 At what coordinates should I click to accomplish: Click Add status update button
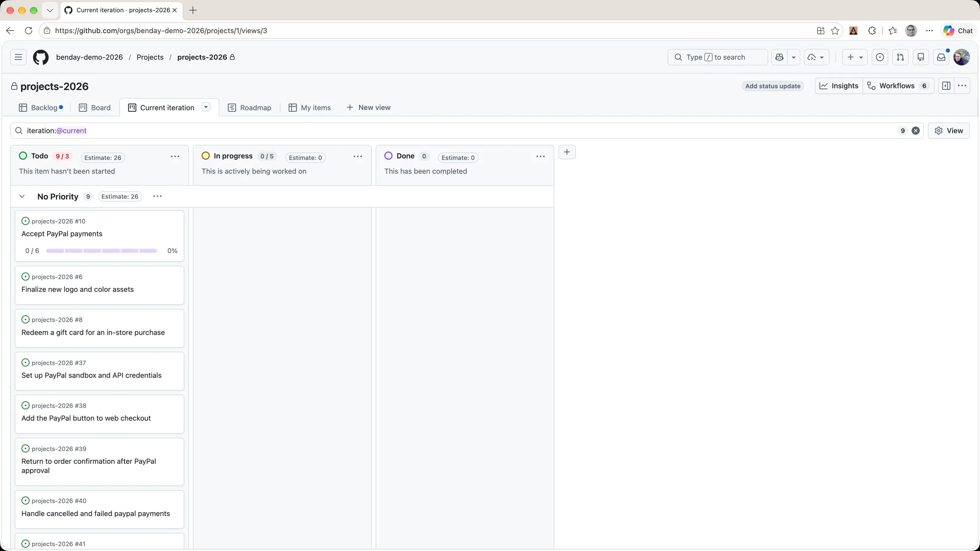tap(773, 86)
